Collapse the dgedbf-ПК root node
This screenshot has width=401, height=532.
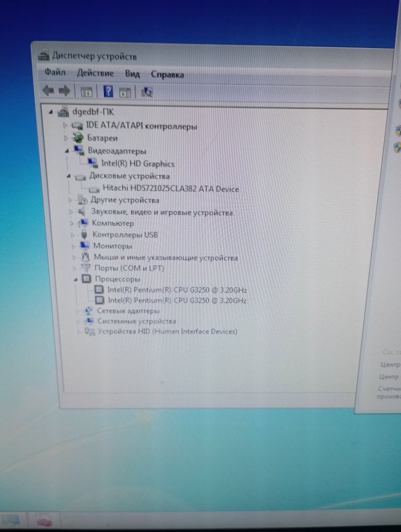point(51,112)
